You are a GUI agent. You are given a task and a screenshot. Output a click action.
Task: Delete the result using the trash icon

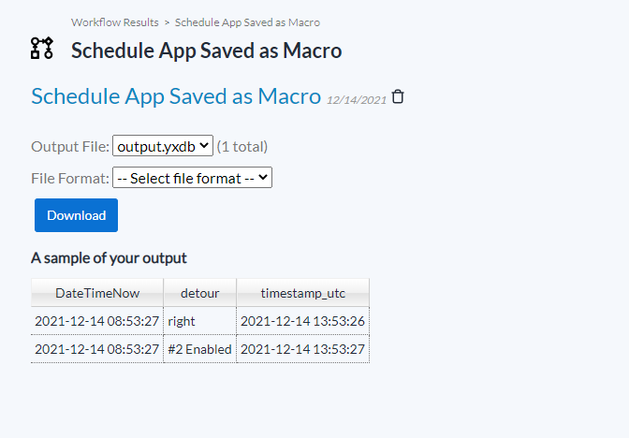398,97
